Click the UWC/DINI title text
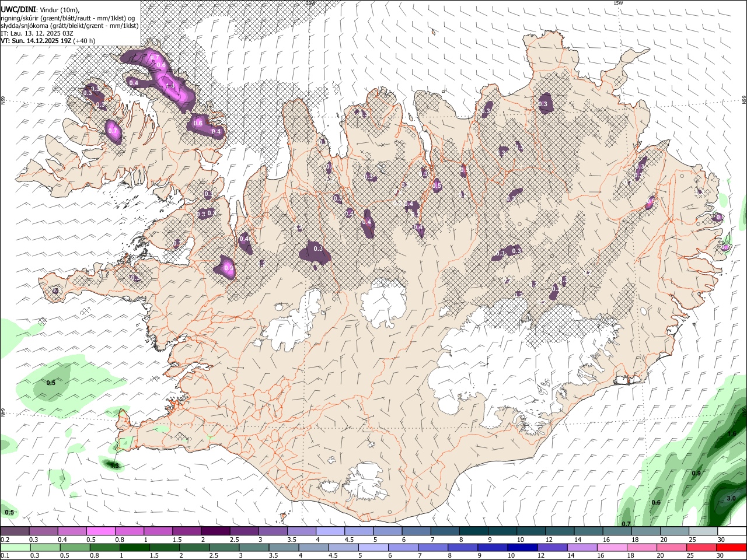Viewport: 747px width, 560px height. click(x=18, y=9)
